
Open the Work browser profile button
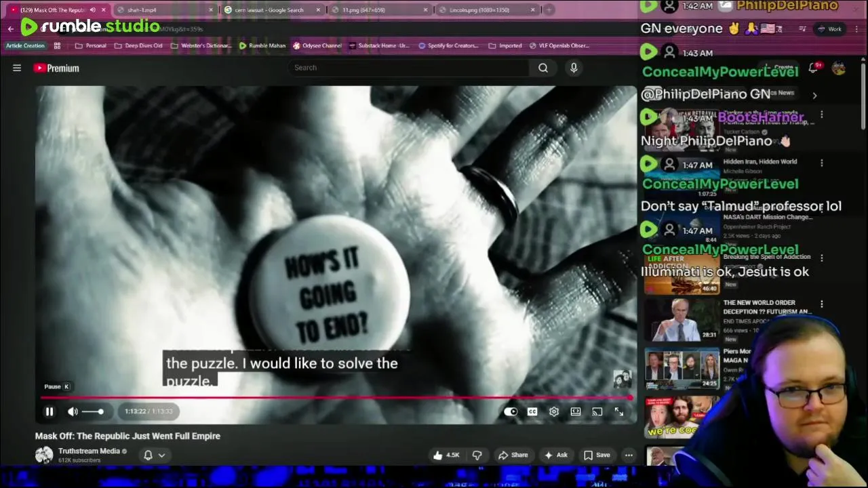(x=829, y=29)
